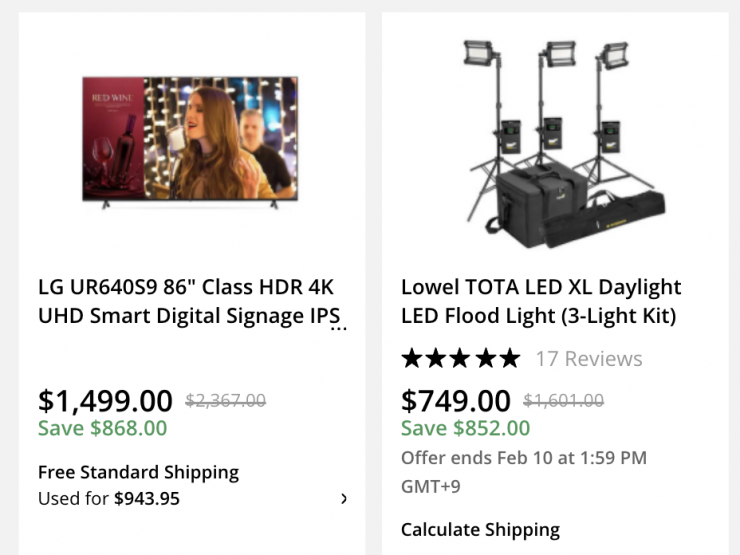Open the Lowel 3-light kit product image
Viewport: 740px width, 555px height.
555,143
